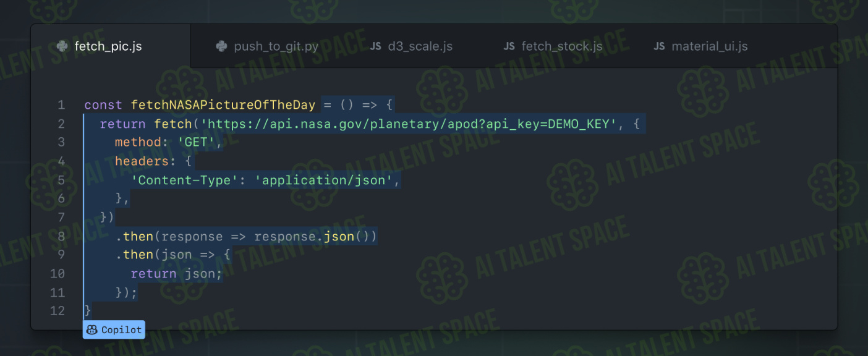Select line number 3 in the gutter
Screen dimensions: 868x356
tap(61, 142)
